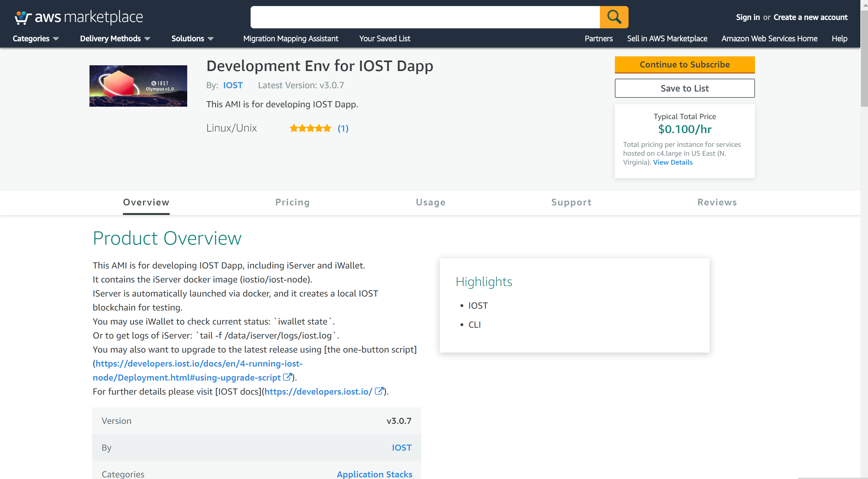Open the IOST Olympus product thumbnail
Screen dimensions: 868x479
(x=138, y=86)
